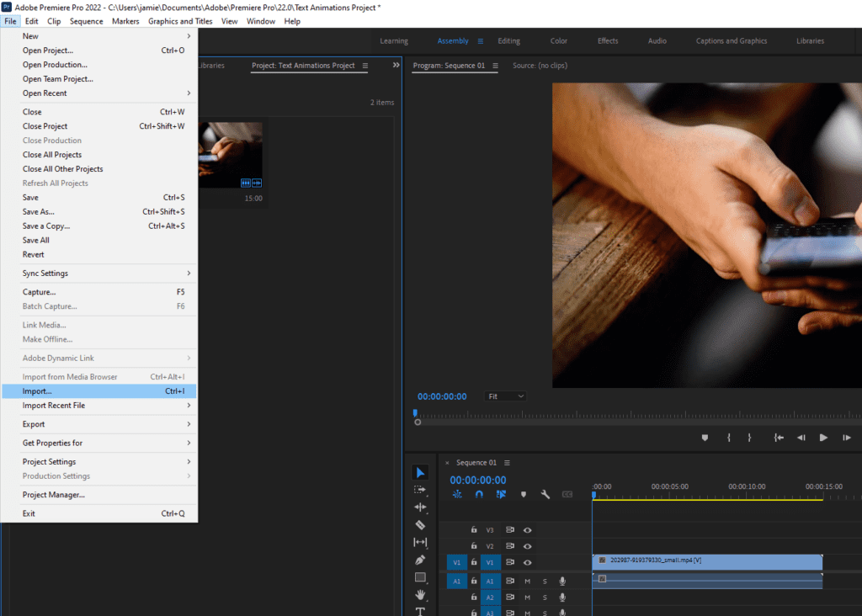The width and height of the screenshot is (862, 616).
Task: Step forward one frame
Action: pyautogui.click(x=847, y=438)
